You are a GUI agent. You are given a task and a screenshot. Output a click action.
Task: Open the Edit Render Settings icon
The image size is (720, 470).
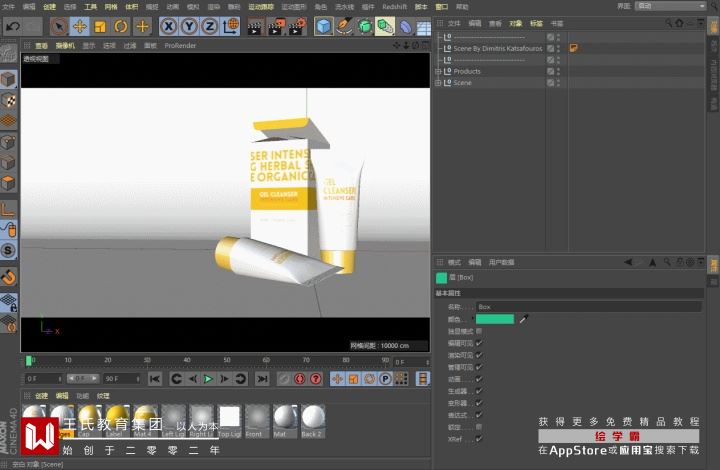297,27
